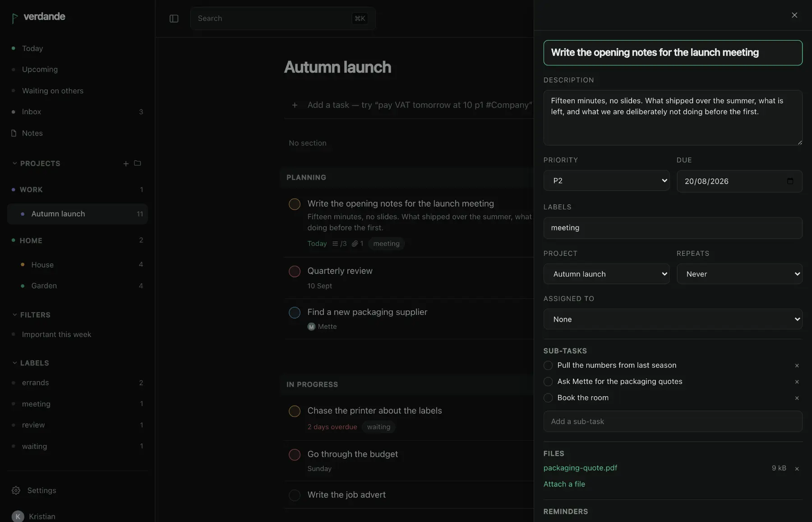Click the add project plus icon

coord(126,163)
